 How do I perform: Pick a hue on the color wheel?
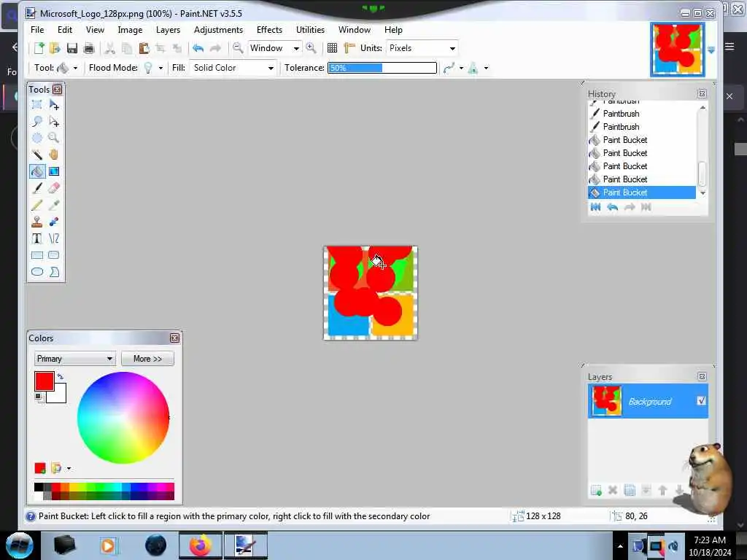tap(123, 418)
